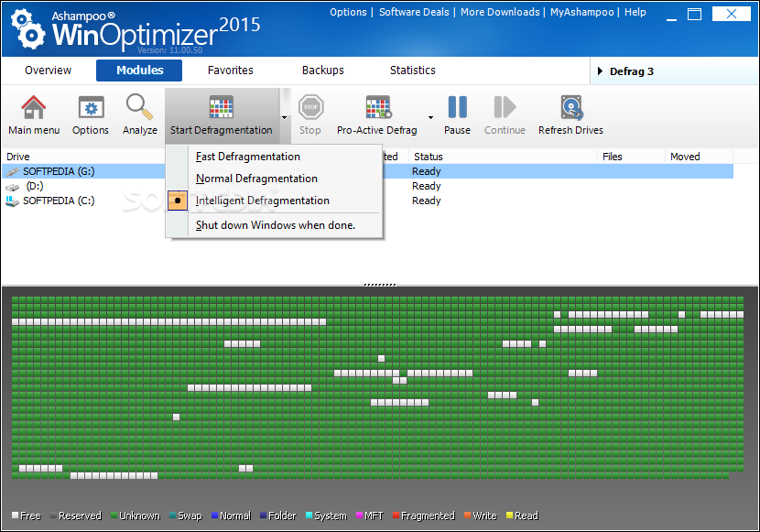This screenshot has width=760, height=532.
Task: Toggle Shut down Windows when done
Action: tap(276, 225)
